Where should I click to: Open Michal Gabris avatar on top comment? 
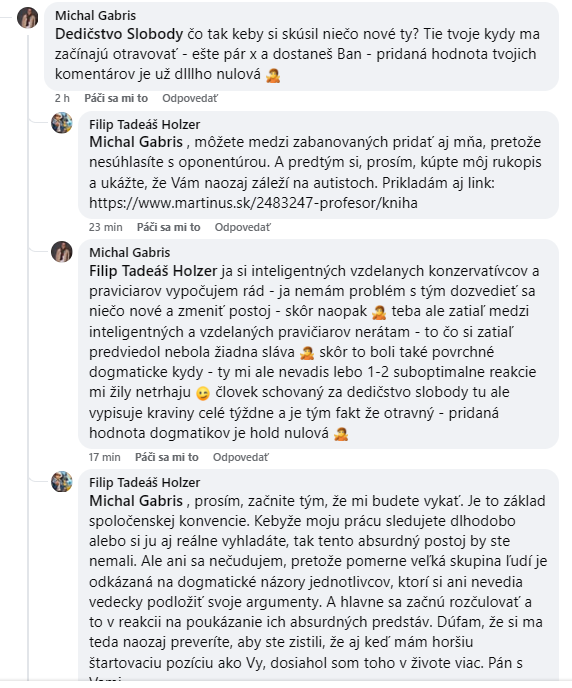tap(27, 18)
